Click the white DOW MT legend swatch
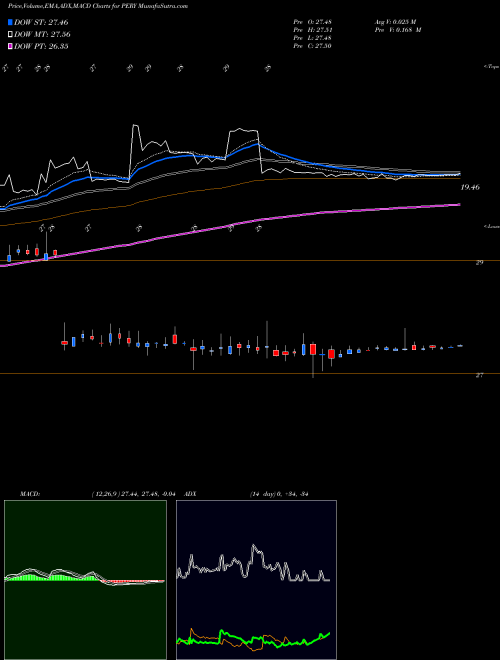This screenshot has width=500, height=660. (x=11, y=35)
